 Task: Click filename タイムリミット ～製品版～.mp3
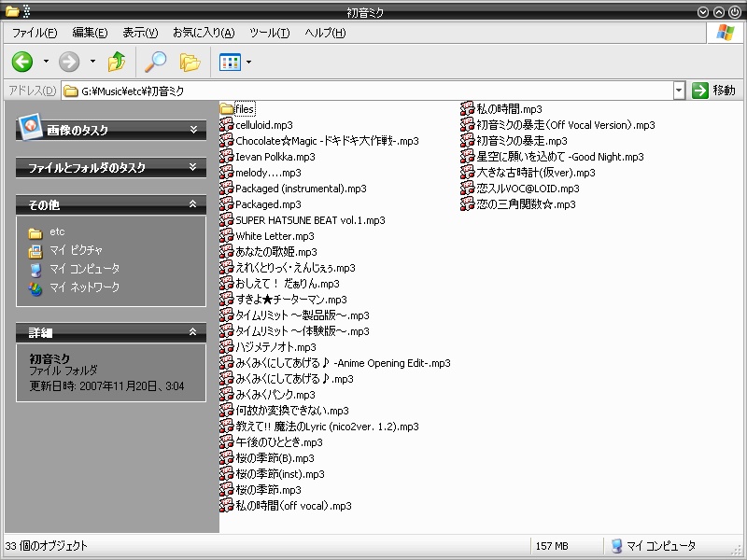tap(303, 315)
